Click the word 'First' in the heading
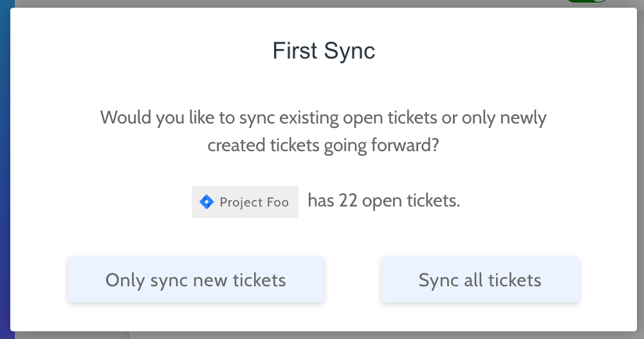This screenshot has height=339, width=644. point(295,51)
